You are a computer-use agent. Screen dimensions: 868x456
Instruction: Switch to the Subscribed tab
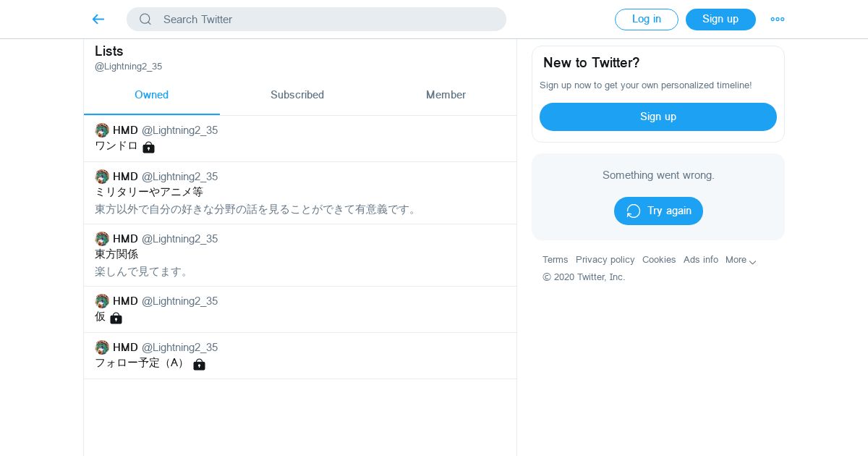pos(297,96)
